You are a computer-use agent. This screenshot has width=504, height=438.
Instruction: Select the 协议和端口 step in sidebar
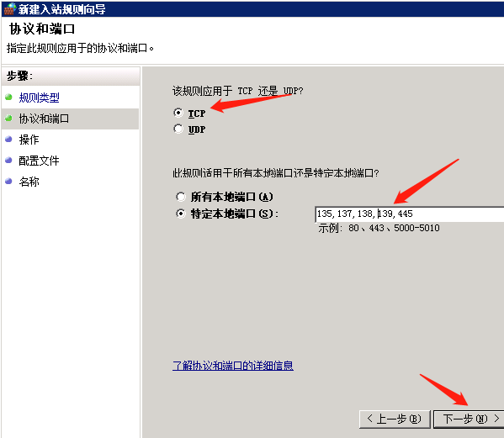click(x=44, y=119)
